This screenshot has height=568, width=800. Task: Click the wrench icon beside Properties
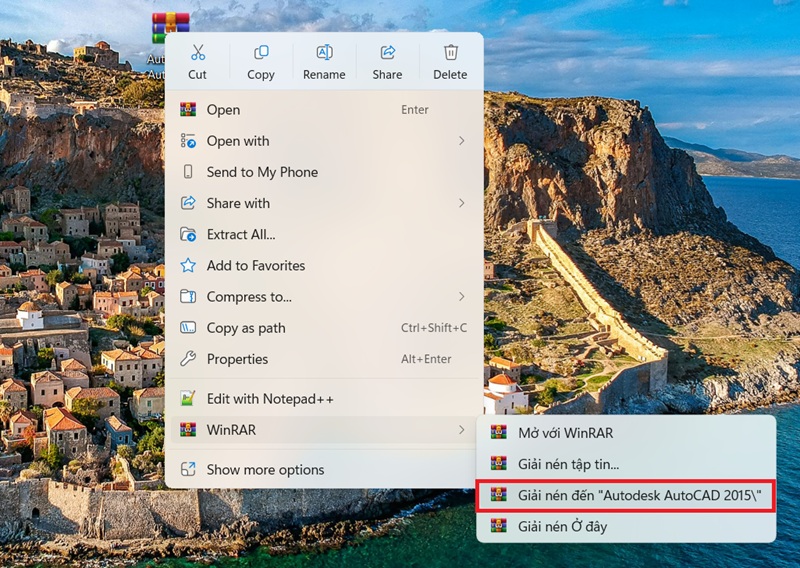[x=187, y=359]
